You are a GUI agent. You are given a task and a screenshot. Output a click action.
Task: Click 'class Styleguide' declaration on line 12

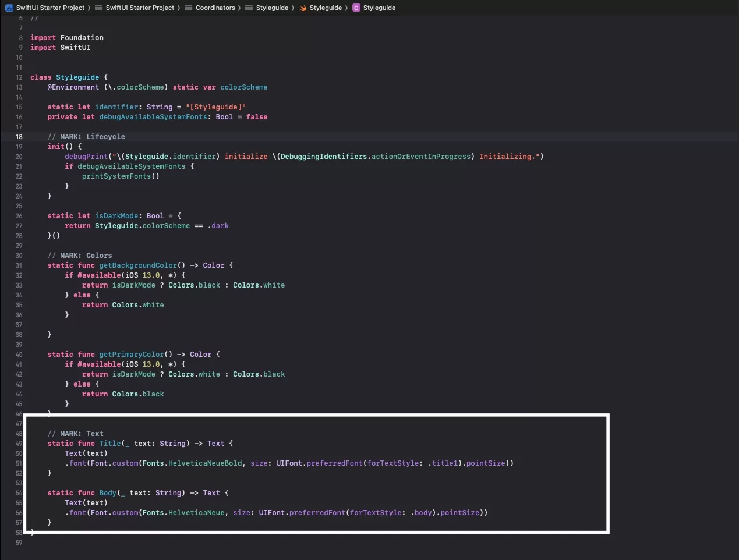click(65, 77)
